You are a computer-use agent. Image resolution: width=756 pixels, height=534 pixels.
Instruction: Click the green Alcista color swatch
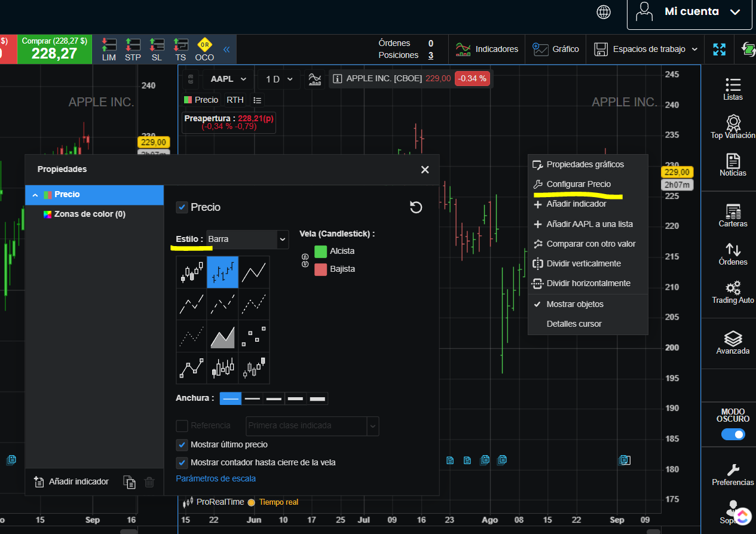click(x=320, y=251)
